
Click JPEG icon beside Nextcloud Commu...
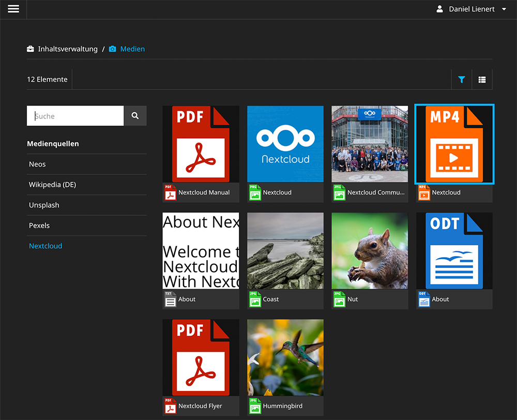coord(339,193)
